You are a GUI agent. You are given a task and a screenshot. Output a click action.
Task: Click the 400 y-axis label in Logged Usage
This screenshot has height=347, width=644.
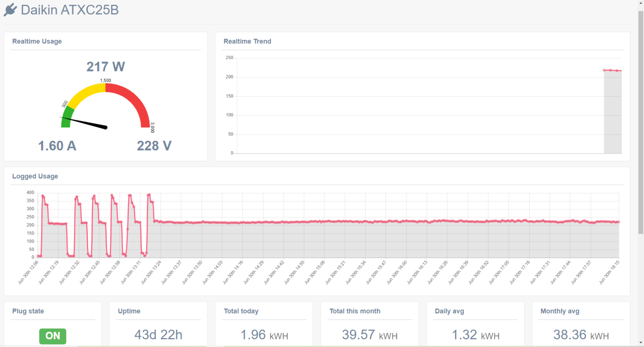click(30, 193)
